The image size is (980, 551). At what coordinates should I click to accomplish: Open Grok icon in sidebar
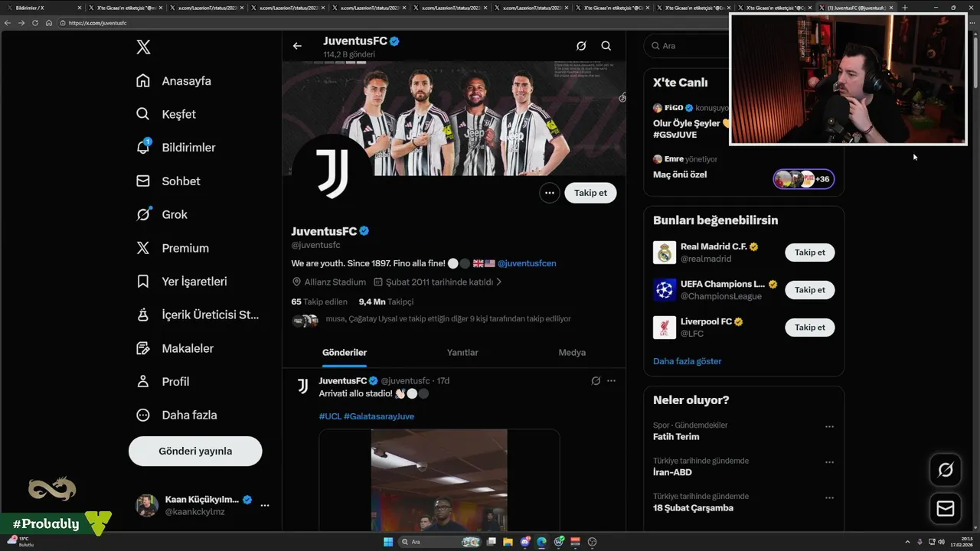142,214
